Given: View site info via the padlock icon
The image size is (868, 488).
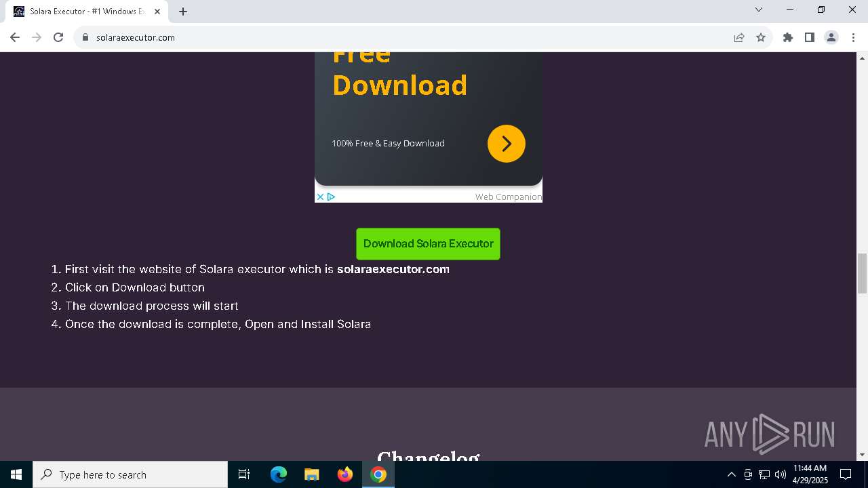Looking at the screenshot, I should (85, 37).
